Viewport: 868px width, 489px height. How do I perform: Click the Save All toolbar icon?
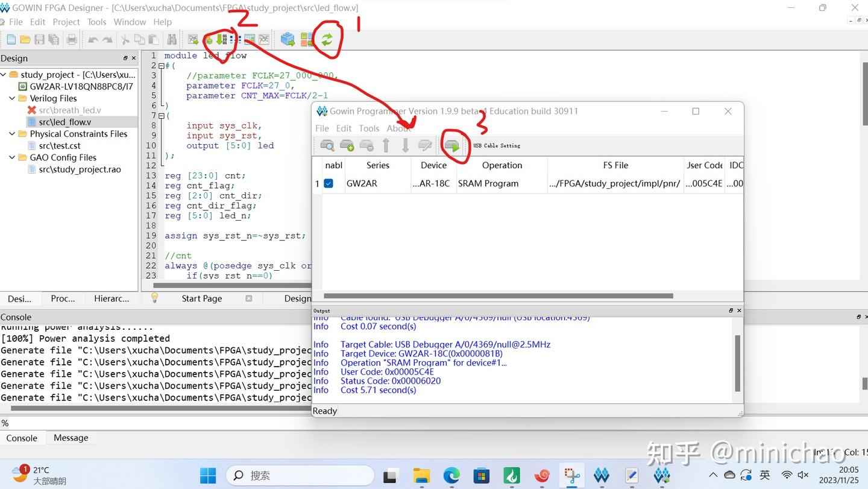pyautogui.click(x=54, y=40)
